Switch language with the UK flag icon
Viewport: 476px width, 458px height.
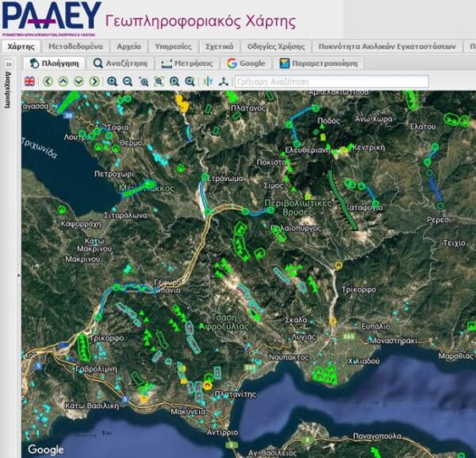[30, 81]
